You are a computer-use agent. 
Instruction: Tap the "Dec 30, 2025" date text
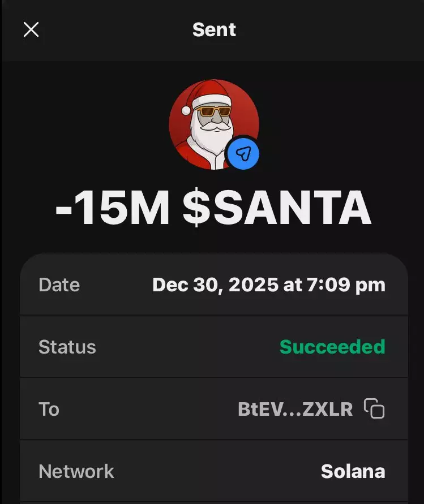pos(215,285)
